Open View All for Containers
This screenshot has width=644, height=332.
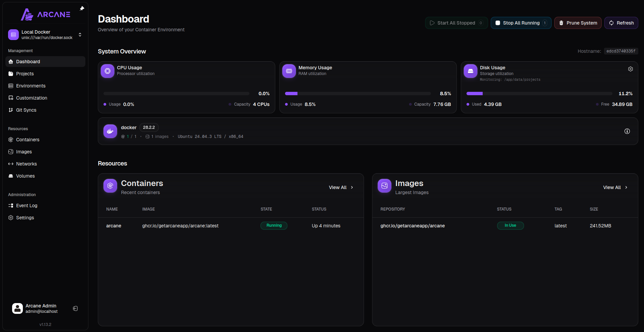[341, 187]
